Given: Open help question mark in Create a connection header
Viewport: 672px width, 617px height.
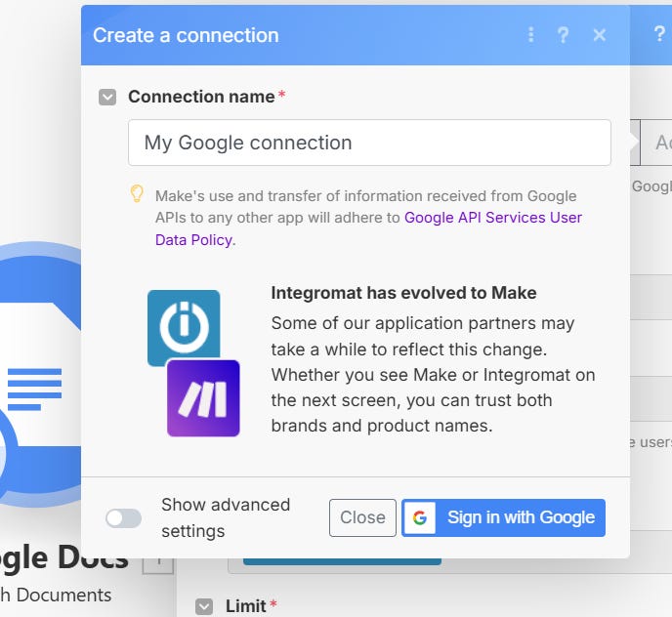Looking at the screenshot, I should (563, 35).
